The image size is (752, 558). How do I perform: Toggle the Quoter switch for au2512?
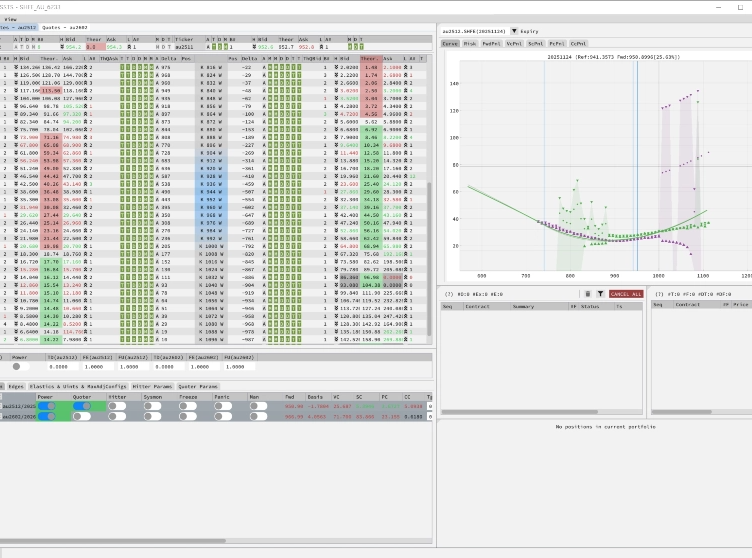(x=81, y=406)
